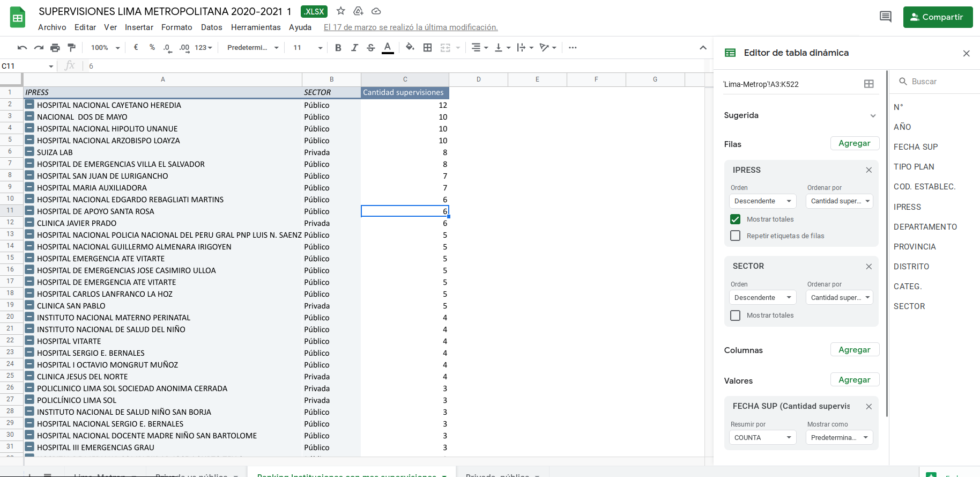The height and width of the screenshot is (477, 980).
Task: Click Agregar button for Columnas
Action: (854, 350)
